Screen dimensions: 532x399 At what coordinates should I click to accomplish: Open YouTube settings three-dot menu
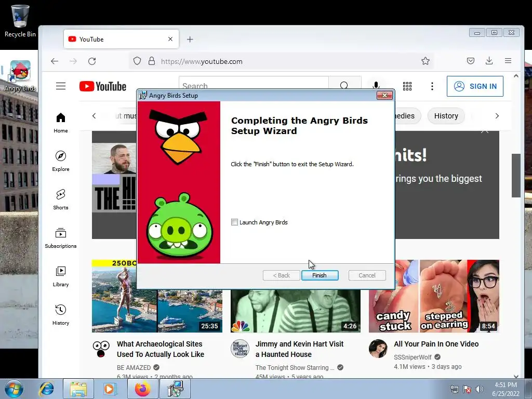click(432, 86)
